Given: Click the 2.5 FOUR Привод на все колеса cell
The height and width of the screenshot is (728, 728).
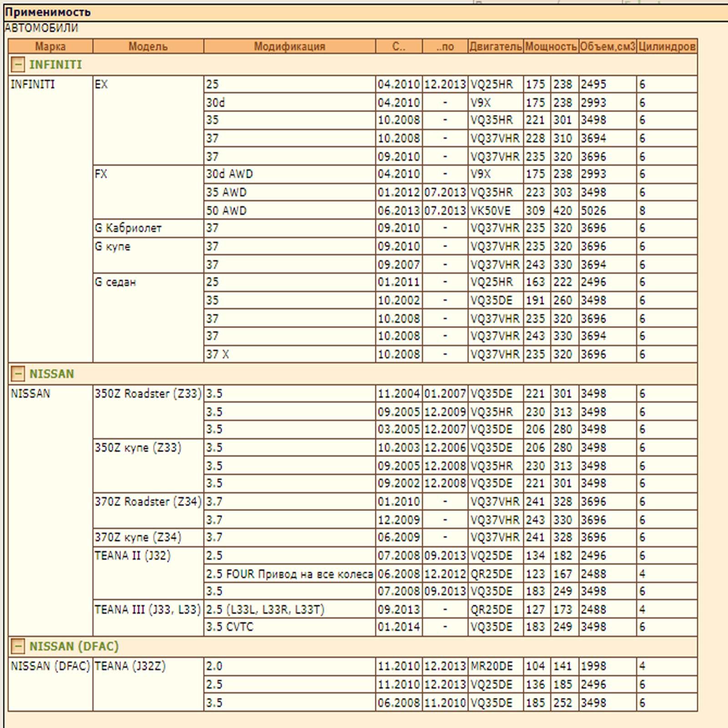Looking at the screenshot, I should [289, 574].
